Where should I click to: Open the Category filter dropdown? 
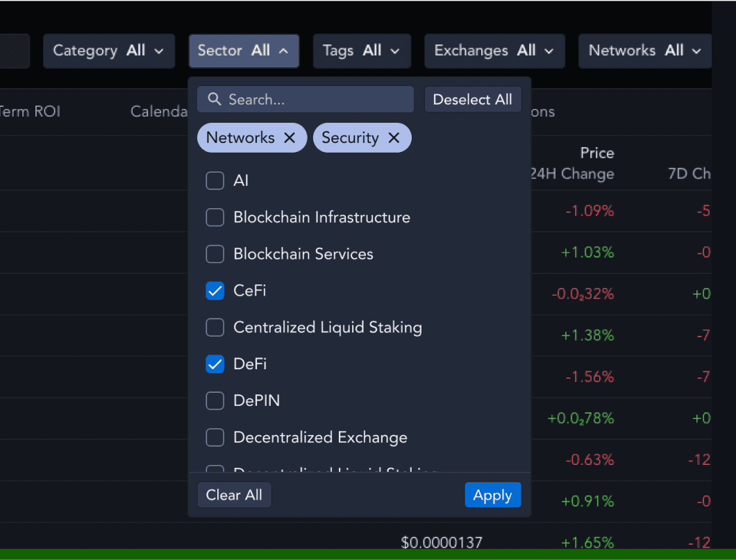(x=109, y=51)
